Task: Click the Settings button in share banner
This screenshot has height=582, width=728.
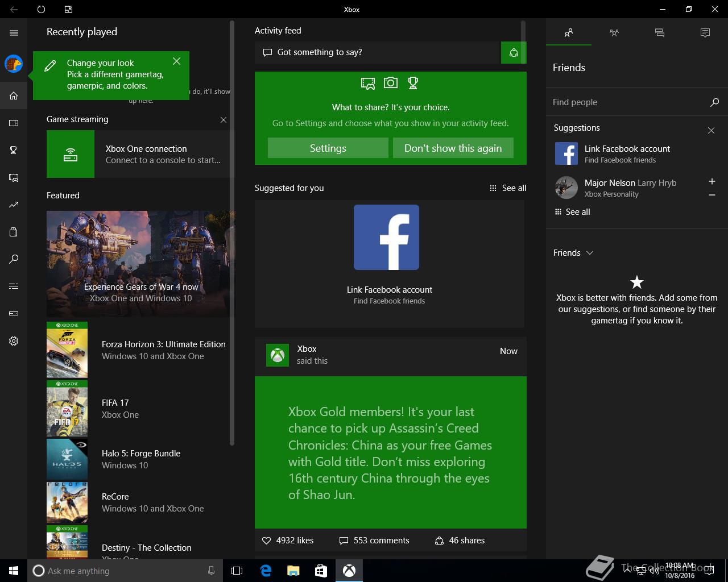Action: tap(328, 148)
